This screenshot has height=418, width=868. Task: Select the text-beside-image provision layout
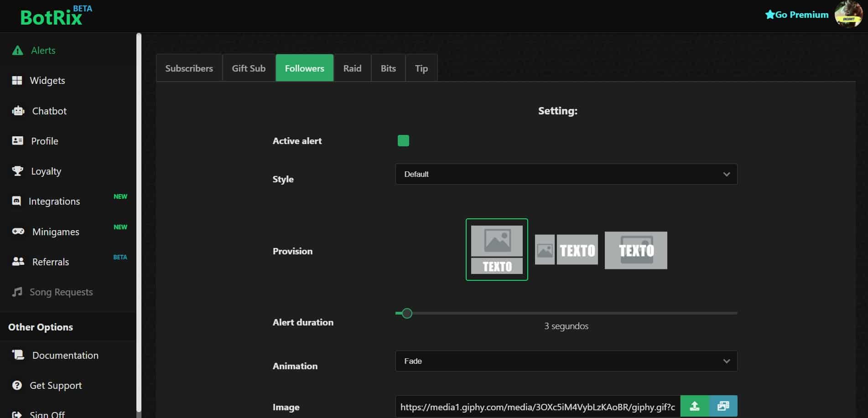566,250
